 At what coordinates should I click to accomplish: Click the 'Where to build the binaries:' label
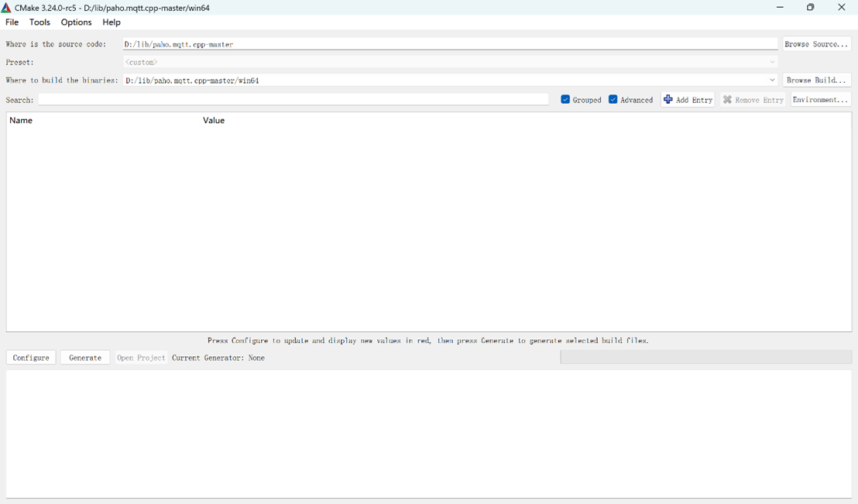pyautogui.click(x=62, y=80)
